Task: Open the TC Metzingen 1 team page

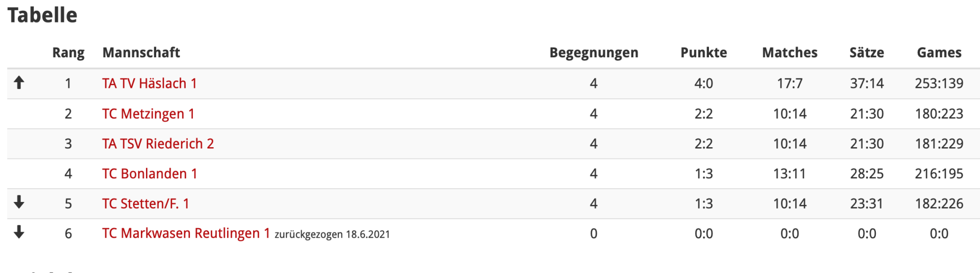Action: pos(148,113)
